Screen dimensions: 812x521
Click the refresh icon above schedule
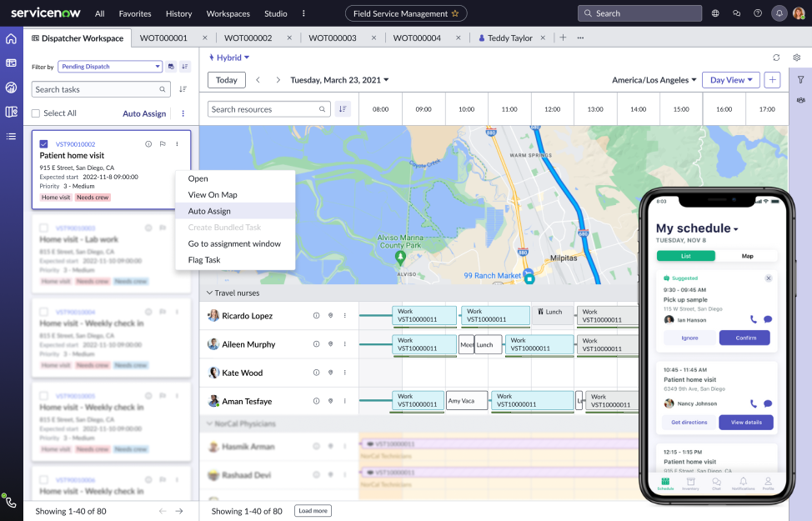point(776,58)
